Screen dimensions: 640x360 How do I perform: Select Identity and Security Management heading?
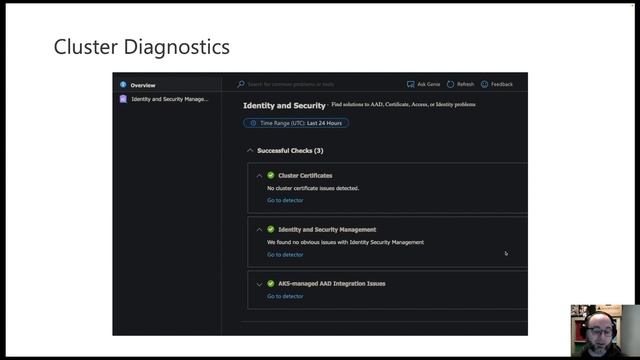pyautogui.click(x=327, y=229)
